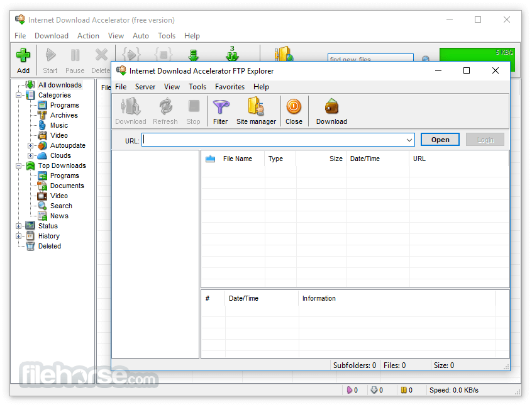Click the pink status icon in status bar
532x407 pixels.
click(349, 391)
